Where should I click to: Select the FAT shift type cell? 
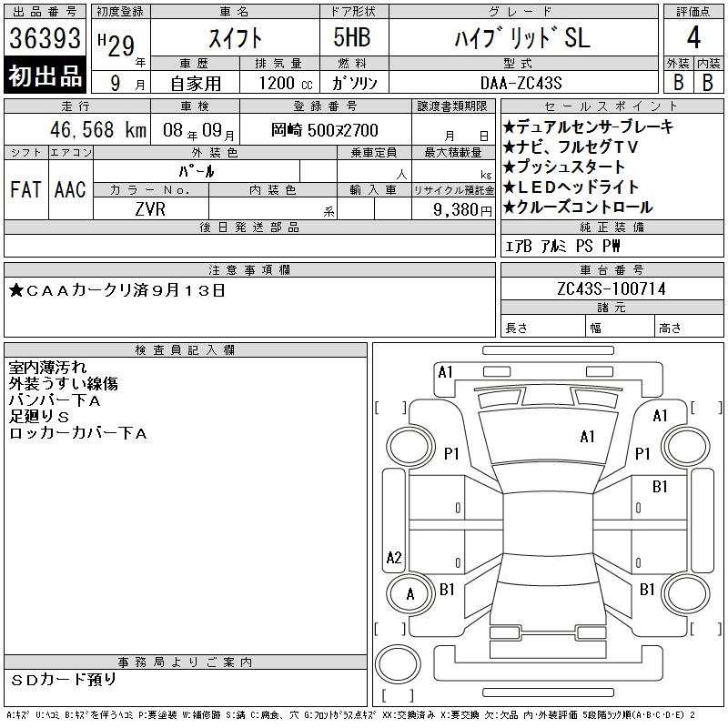coord(25,189)
